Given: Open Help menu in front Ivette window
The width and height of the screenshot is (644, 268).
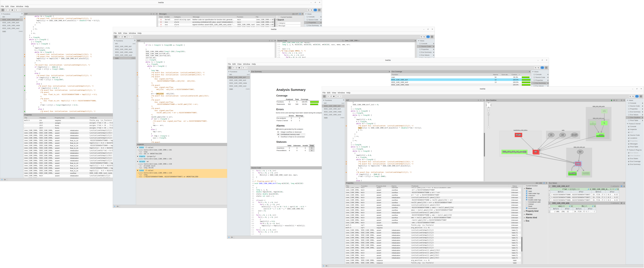Looking at the screenshot, I should (x=348, y=93).
